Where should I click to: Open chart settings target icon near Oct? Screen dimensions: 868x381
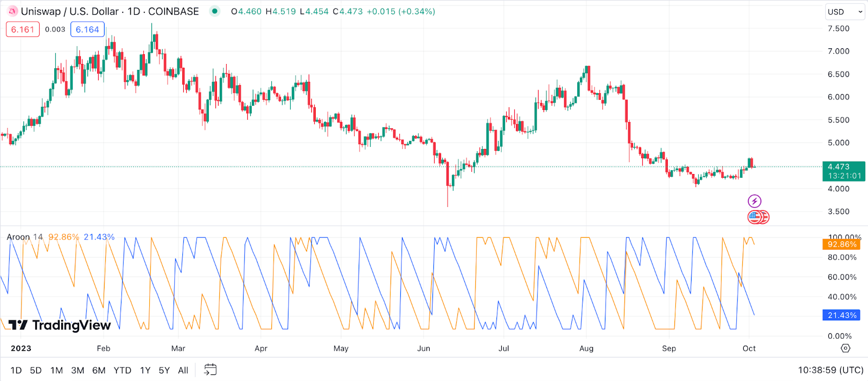coord(845,348)
